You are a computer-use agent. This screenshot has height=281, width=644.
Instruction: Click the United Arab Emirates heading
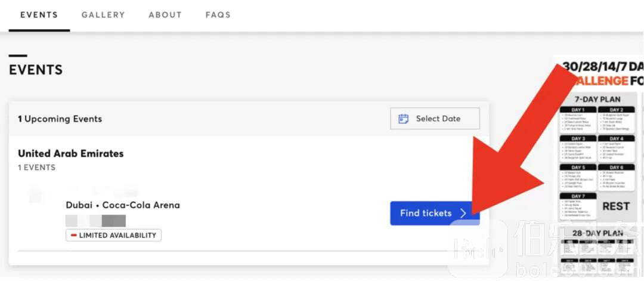pyautogui.click(x=70, y=154)
